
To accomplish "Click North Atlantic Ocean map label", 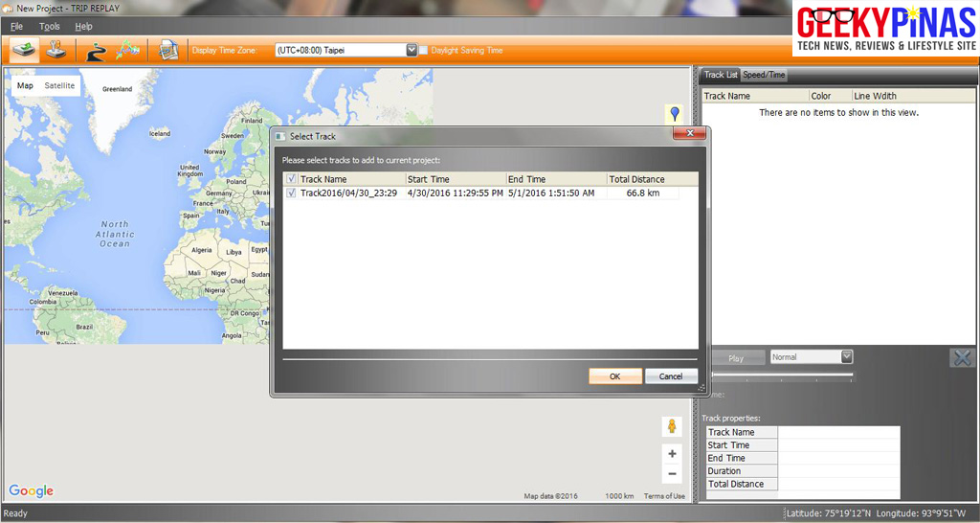I will click(x=115, y=234).
